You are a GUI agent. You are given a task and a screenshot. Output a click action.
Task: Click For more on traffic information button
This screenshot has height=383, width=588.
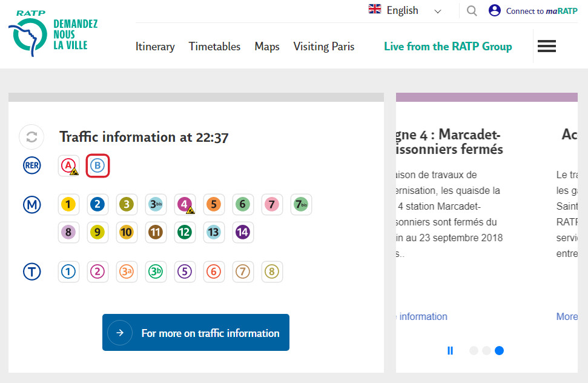[x=196, y=333]
